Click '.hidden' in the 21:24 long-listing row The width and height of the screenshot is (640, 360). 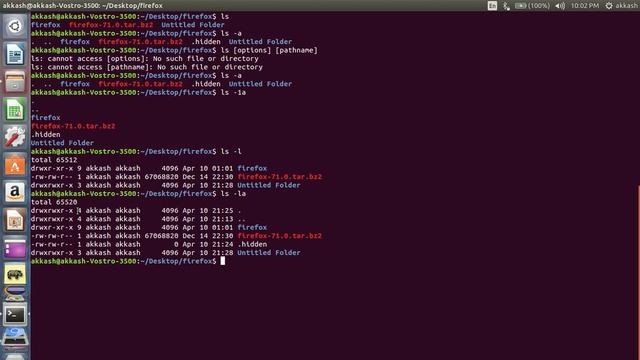(x=252, y=244)
